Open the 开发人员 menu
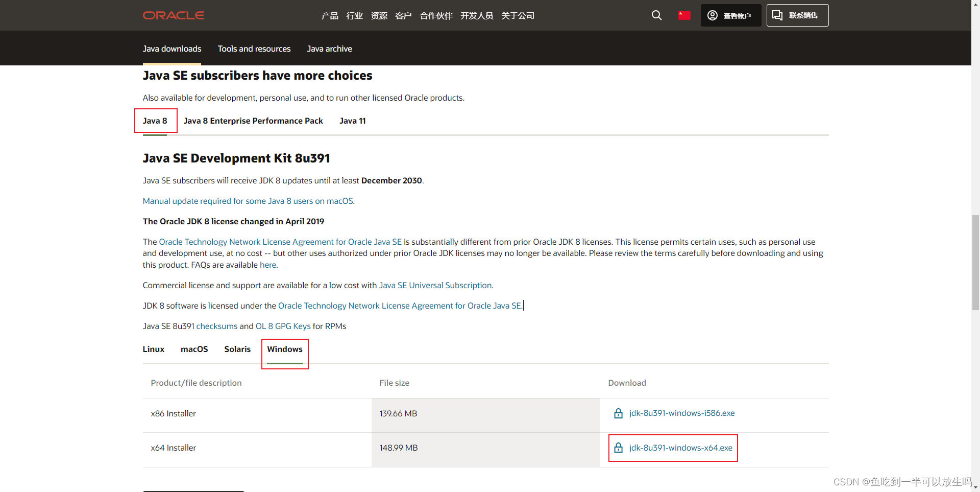This screenshot has height=492, width=980. tap(477, 16)
